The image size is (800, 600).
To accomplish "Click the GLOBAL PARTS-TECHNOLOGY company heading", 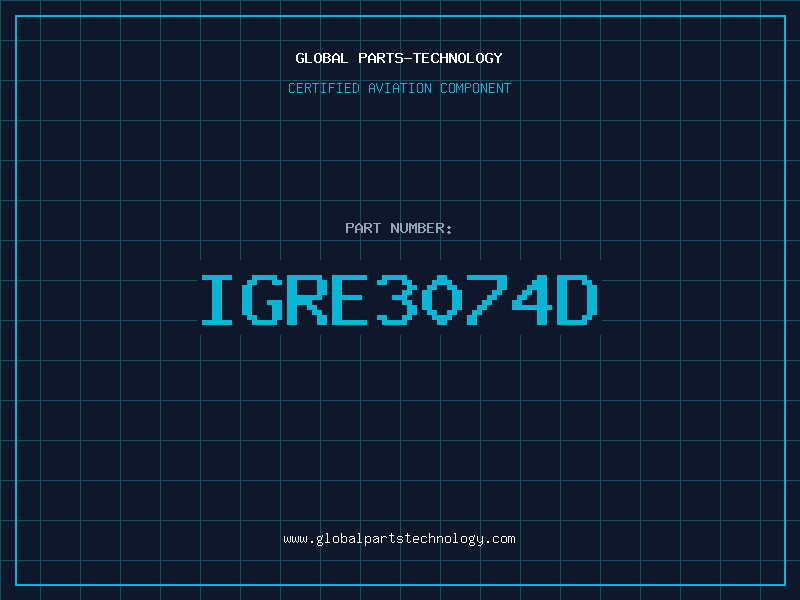I will (399, 58).
